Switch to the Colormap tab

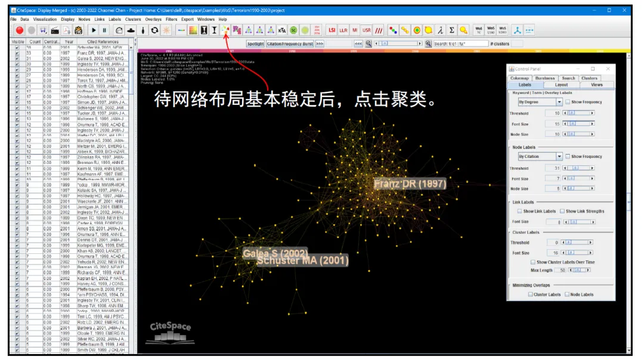[519, 78]
